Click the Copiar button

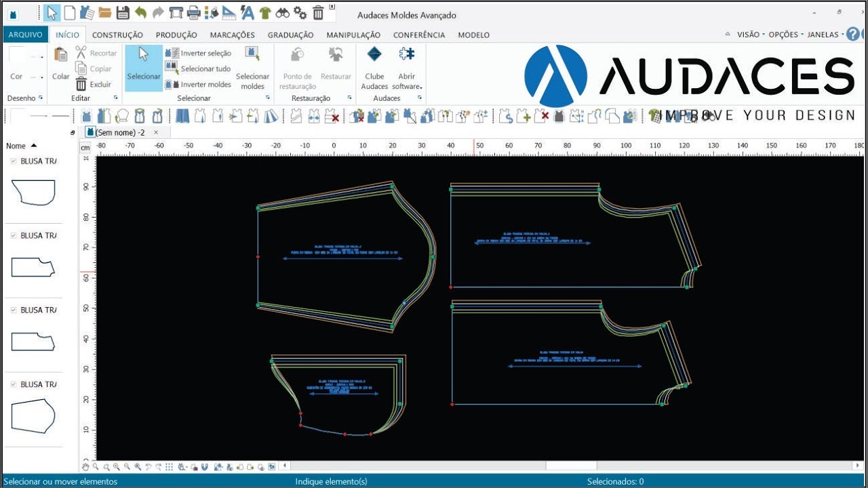94,68
